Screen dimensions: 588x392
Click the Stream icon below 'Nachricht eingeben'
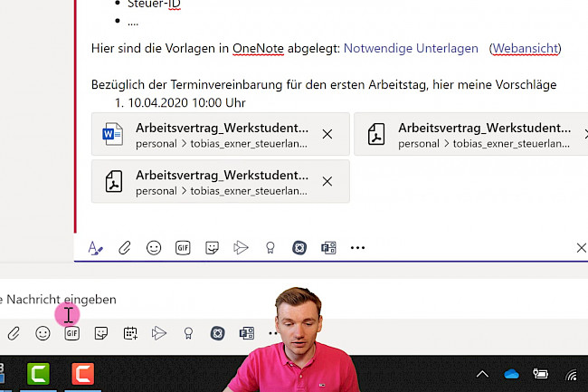[x=159, y=333]
